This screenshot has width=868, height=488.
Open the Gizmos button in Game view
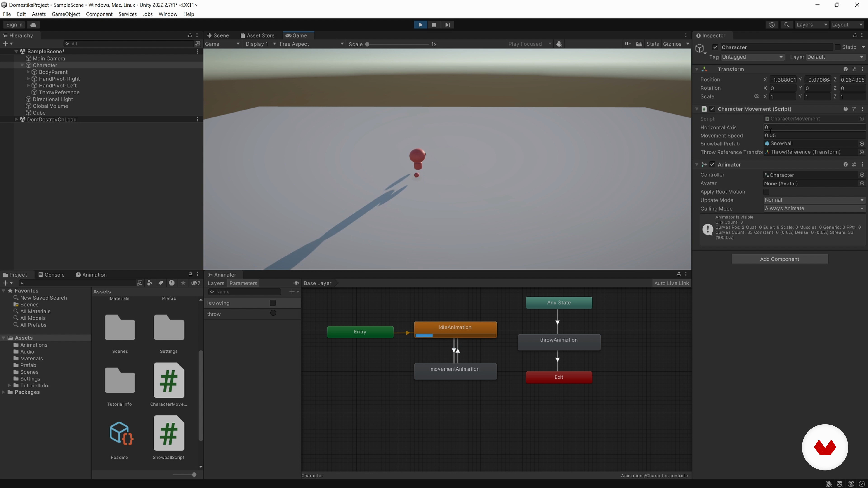click(x=672, y=44)
